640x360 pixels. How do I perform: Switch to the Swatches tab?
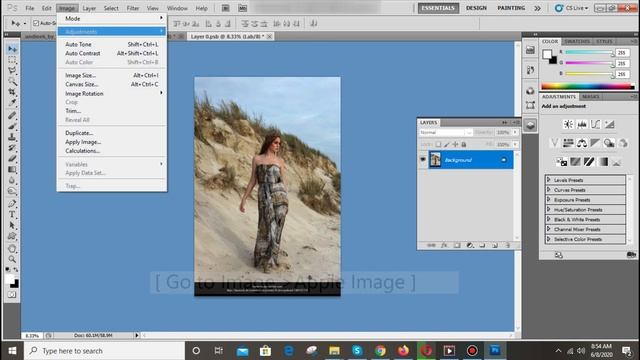click(x=577, y=42)
